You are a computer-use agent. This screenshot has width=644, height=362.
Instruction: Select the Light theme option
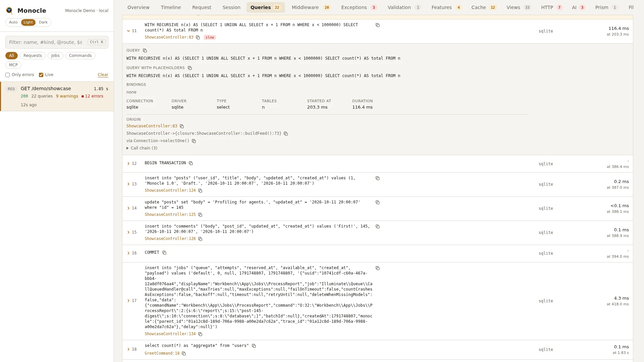28,22
